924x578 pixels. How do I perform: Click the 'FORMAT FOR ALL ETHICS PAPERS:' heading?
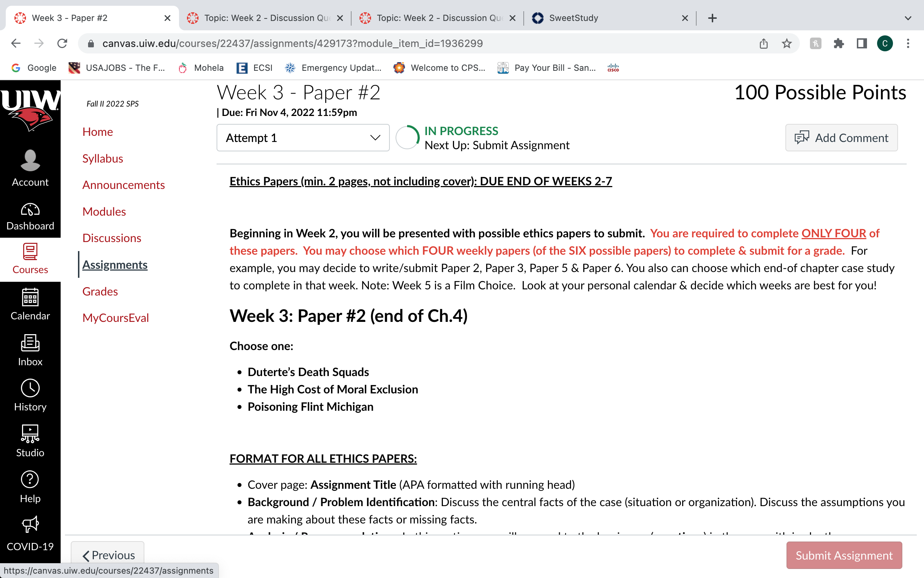pos(323,458)
